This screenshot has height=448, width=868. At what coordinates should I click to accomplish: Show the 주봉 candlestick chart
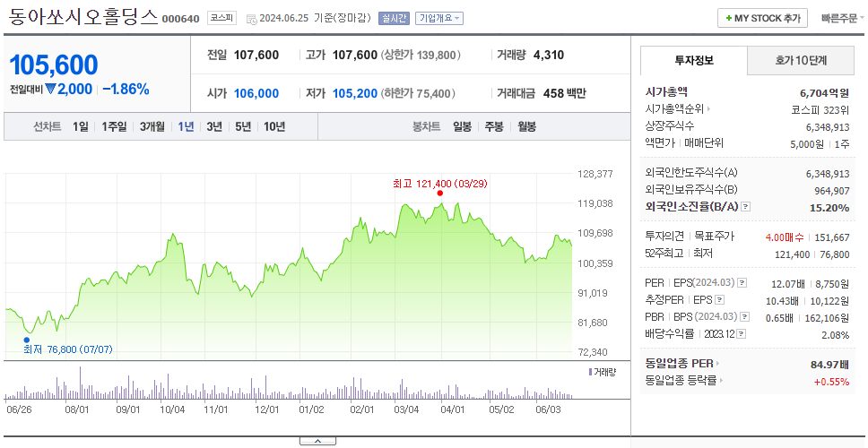494,126
